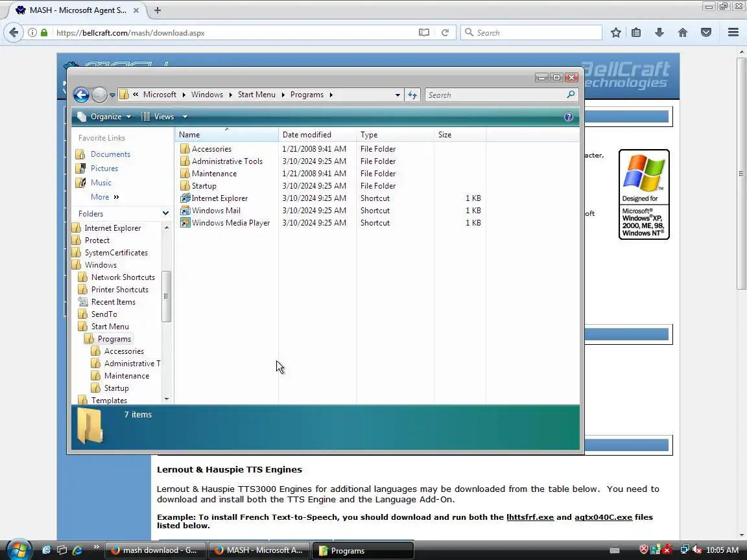Expand the arrow after Programs in breadcrumb

pos(331,95)
